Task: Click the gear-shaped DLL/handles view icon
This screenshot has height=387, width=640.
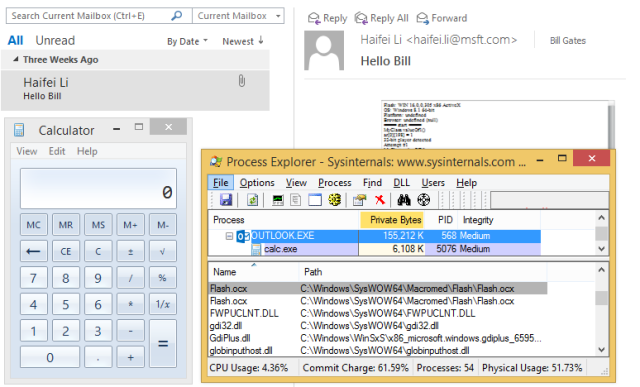Action: point(335,200)
